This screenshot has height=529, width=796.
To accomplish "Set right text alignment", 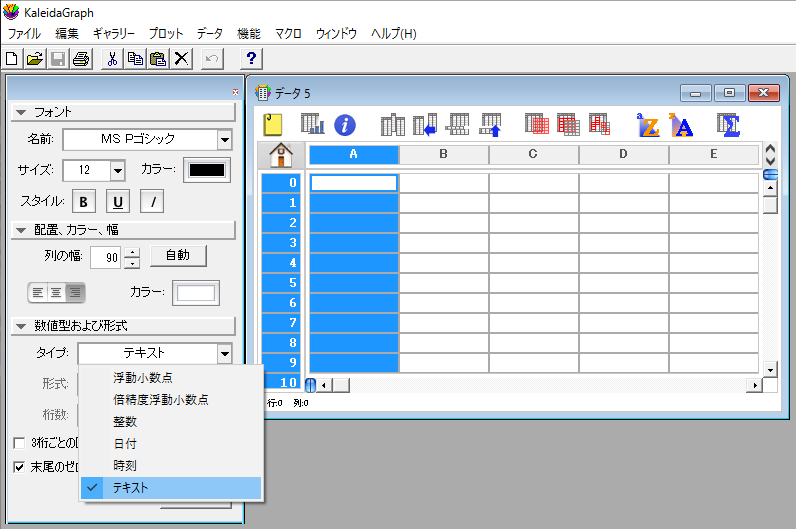I will click(75, 292).
